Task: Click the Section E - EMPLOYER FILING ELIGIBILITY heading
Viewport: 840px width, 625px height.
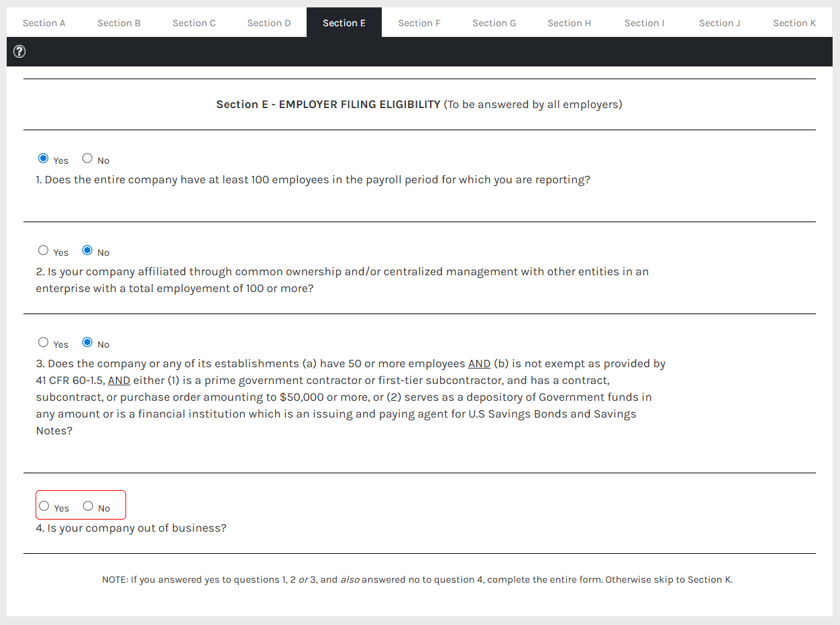Action: [419, 105]
